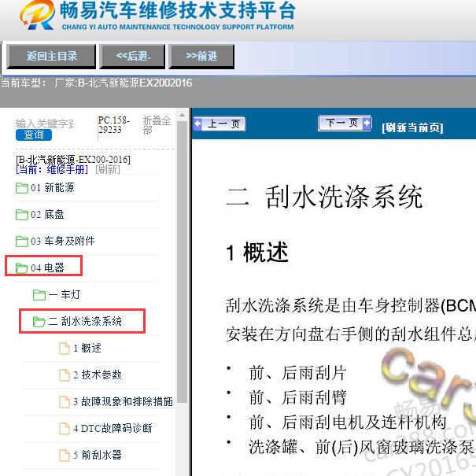Click open-folder icon of 04 电器
The image size is (476, 476).
click(22, 268)
